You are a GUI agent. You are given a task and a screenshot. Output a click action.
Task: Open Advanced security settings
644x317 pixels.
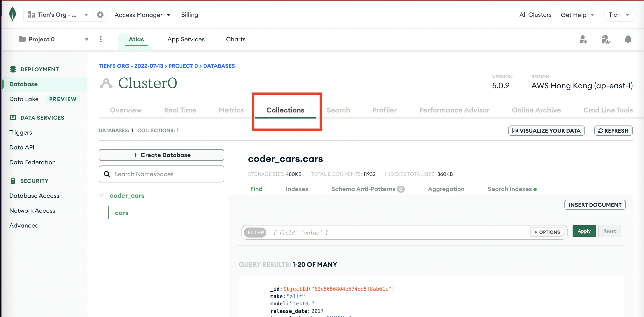click(24, 226)
